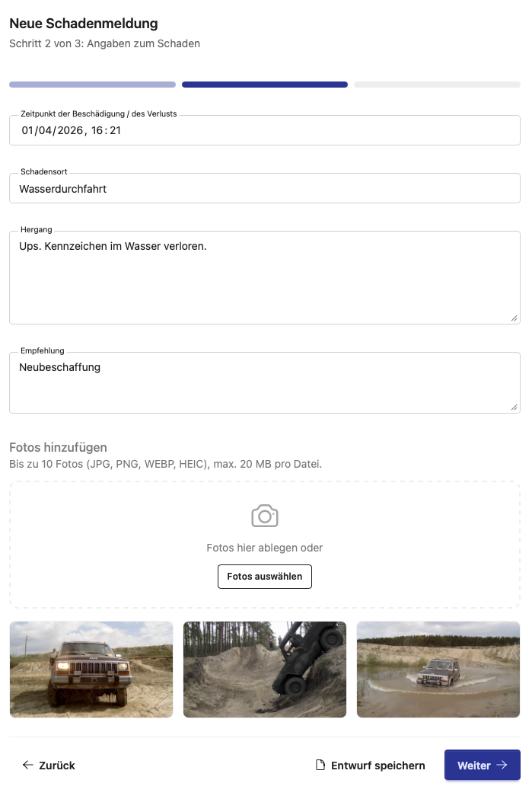Screen dimensions: 532x796
Task: Click the camera icon in the upload area
Action: 265,515
